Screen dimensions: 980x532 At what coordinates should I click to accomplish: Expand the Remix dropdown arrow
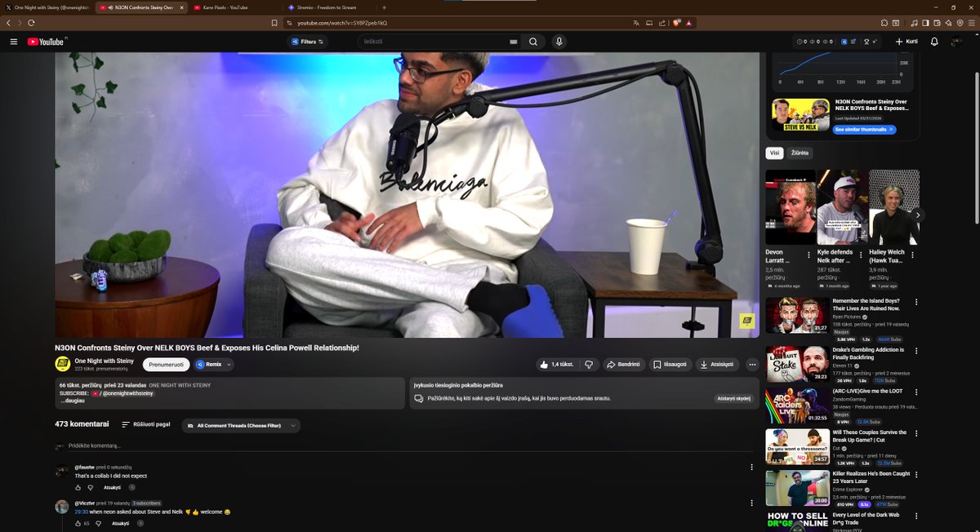[x=229, y=365]
